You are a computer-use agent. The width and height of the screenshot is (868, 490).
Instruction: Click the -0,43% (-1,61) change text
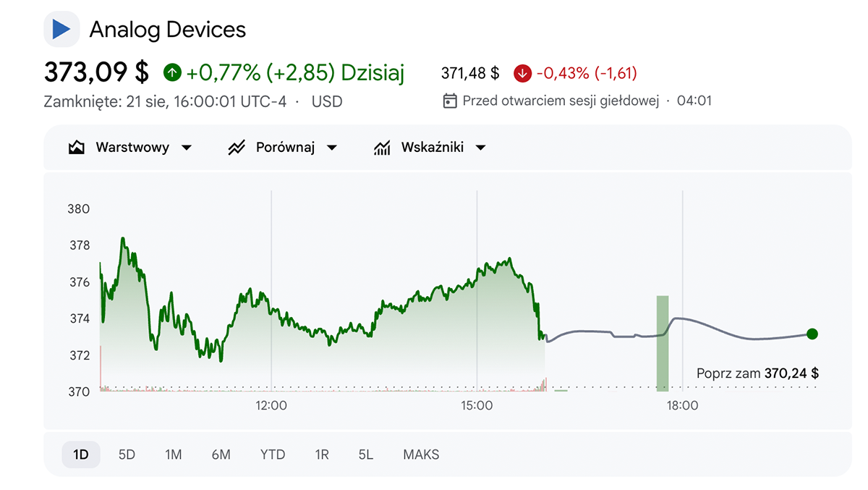click(x=587, y=73)
